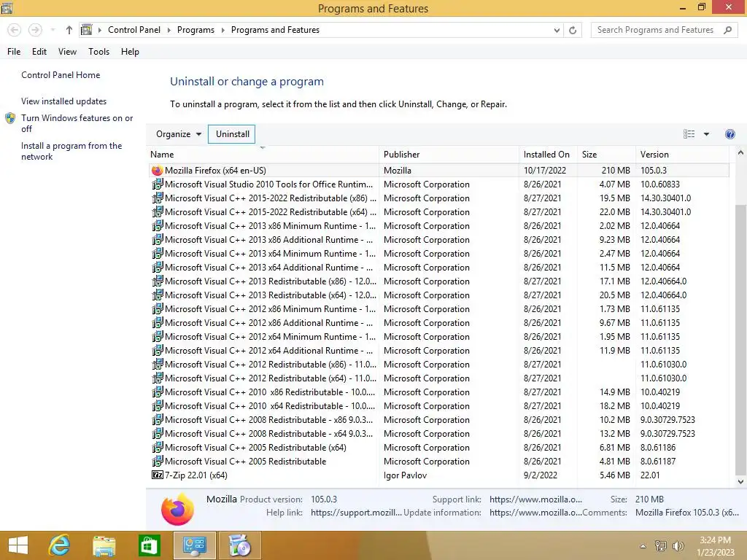
Task: Open the help question mark icon
Action: pos(729,134)
